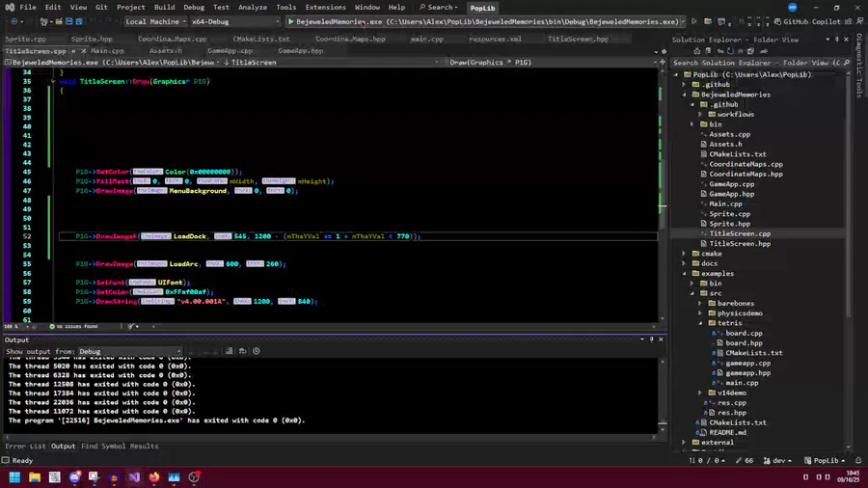
Task: Select TitleScreen.hpp in Solution Explorer
Action: pos(740,244)
